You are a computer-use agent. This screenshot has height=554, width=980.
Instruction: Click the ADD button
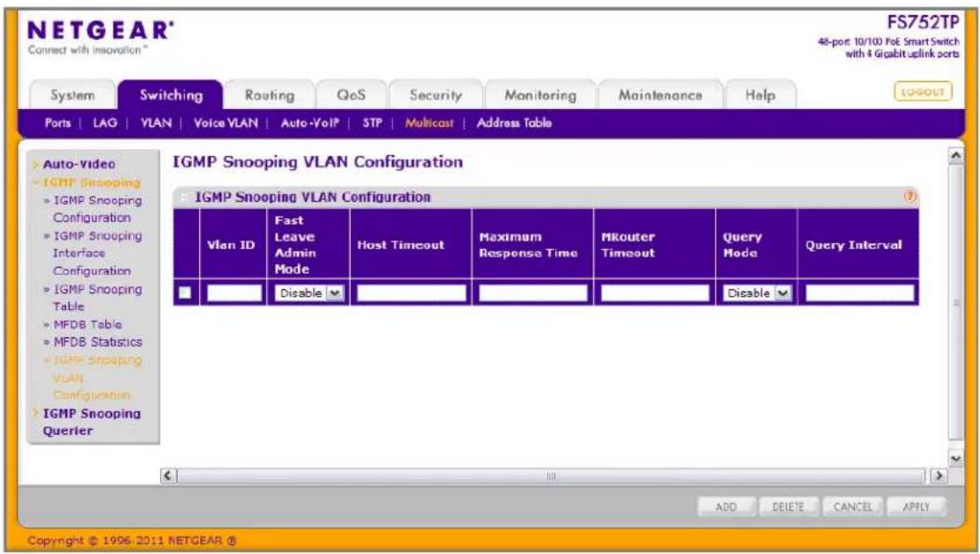726,506
